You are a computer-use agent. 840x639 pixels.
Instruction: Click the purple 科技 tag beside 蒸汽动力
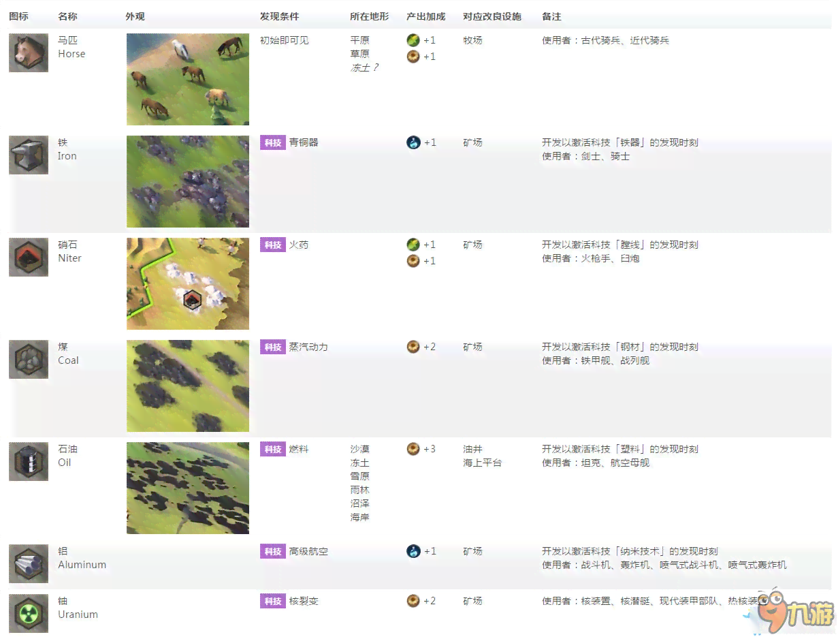[x=273, y=347]
